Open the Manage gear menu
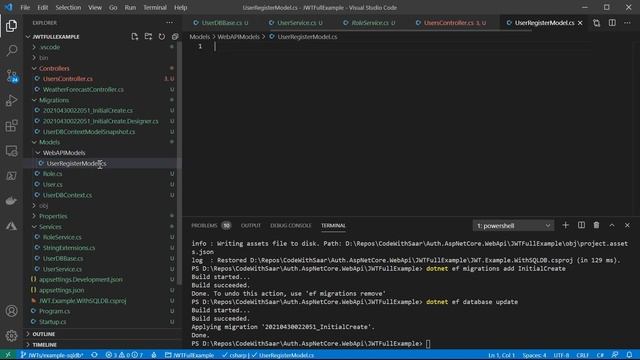 tap(11, 336)
